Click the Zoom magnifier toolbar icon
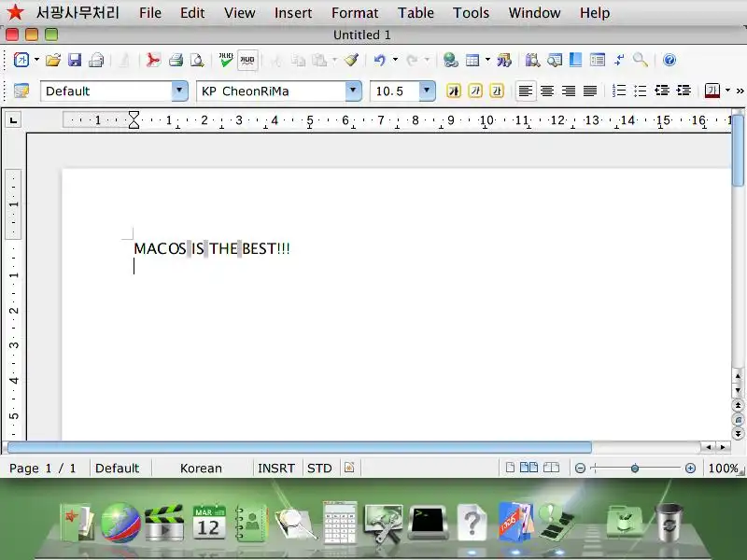The width and height of the screenshot is (747, 560). (x=641, y=60)
